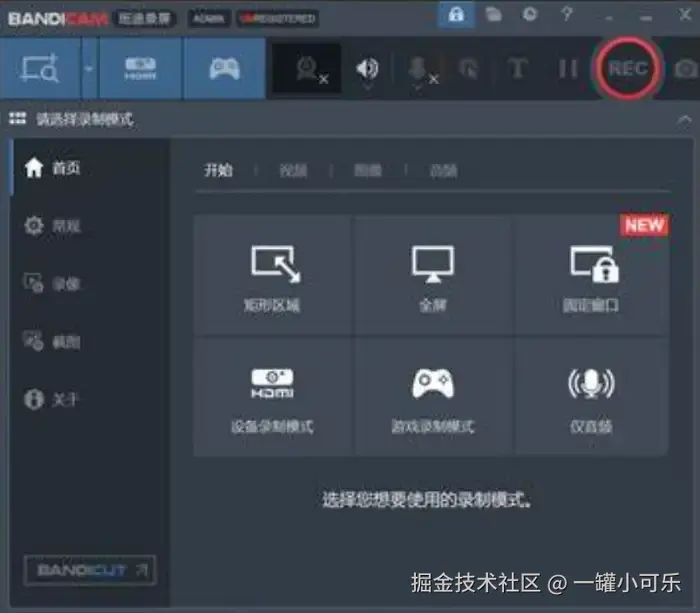700x613 pixels.
Task: Toggle the mouse cursor effect icon
Action: (x=468, y=69)
